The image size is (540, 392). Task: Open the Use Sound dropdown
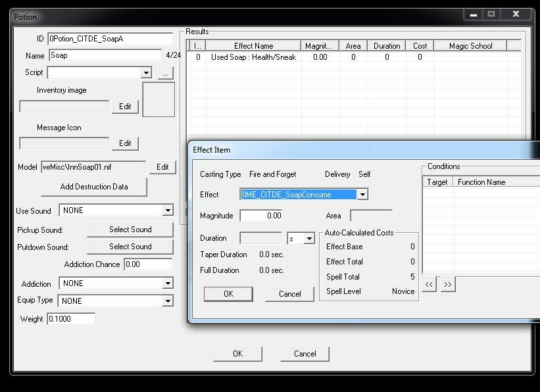[x=168, y=210]
